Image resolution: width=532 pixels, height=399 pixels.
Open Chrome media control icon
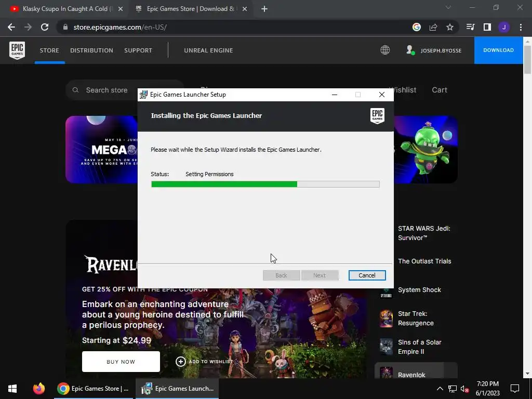point(470,27)
